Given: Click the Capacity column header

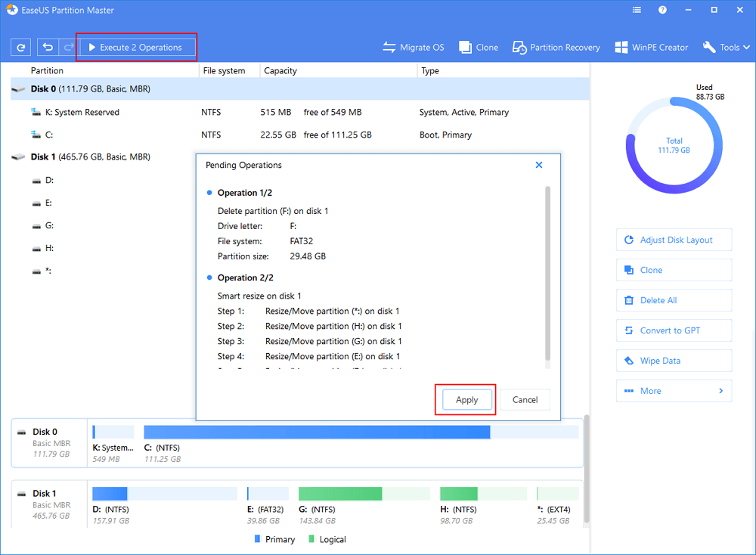Looking at the screenshot, I should pos(280,70).
